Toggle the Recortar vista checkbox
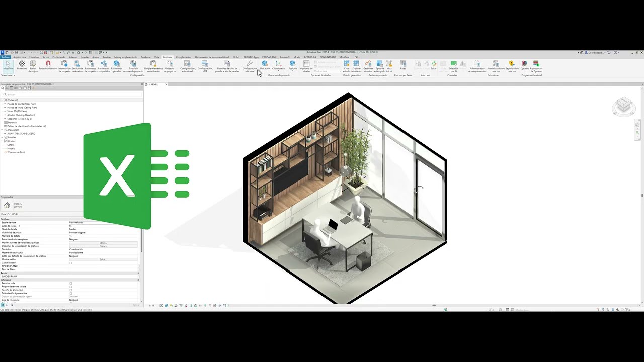 (x=70, y=283)
